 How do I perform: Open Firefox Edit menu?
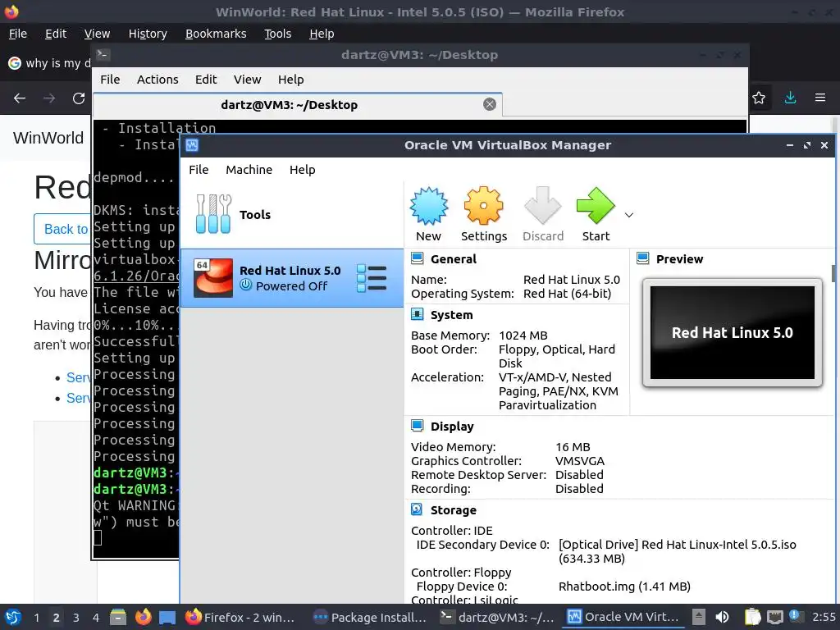tap(56, 34)
